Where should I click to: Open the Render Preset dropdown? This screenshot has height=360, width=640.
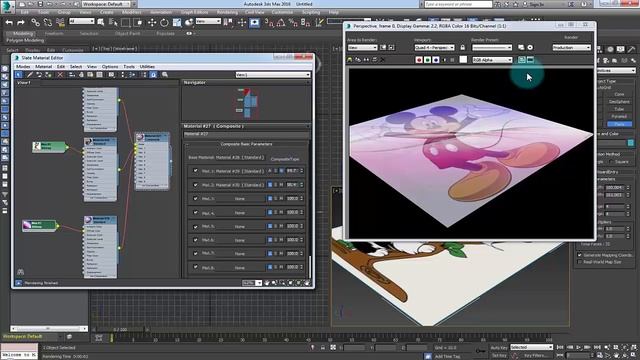[x=492, y=47]
